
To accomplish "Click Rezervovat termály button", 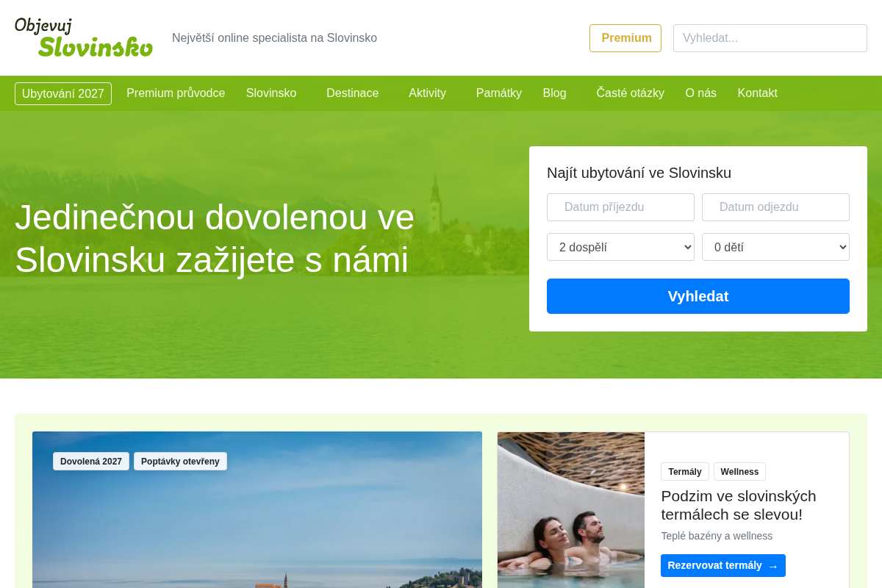I will 723,565.
